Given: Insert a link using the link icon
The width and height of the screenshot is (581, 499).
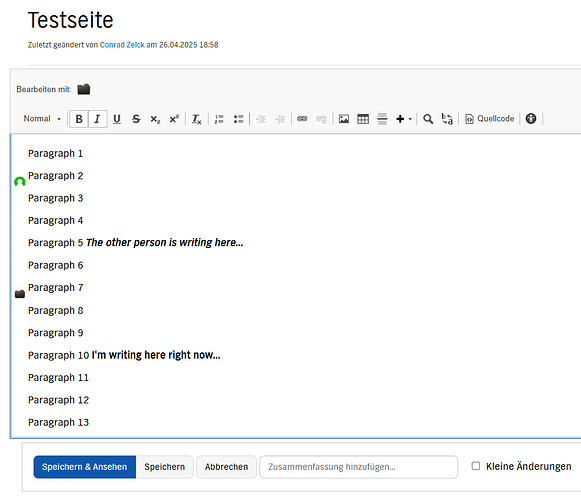Looking at the screenshot, I should pos(302,119).
